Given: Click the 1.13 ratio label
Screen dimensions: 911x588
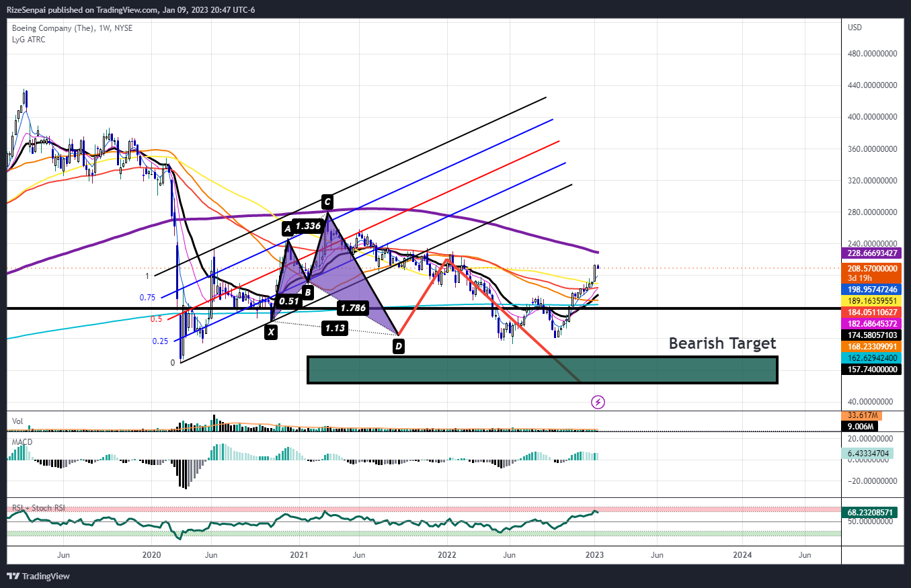Looking at the screenshot, I should click(x=334, y=328).
